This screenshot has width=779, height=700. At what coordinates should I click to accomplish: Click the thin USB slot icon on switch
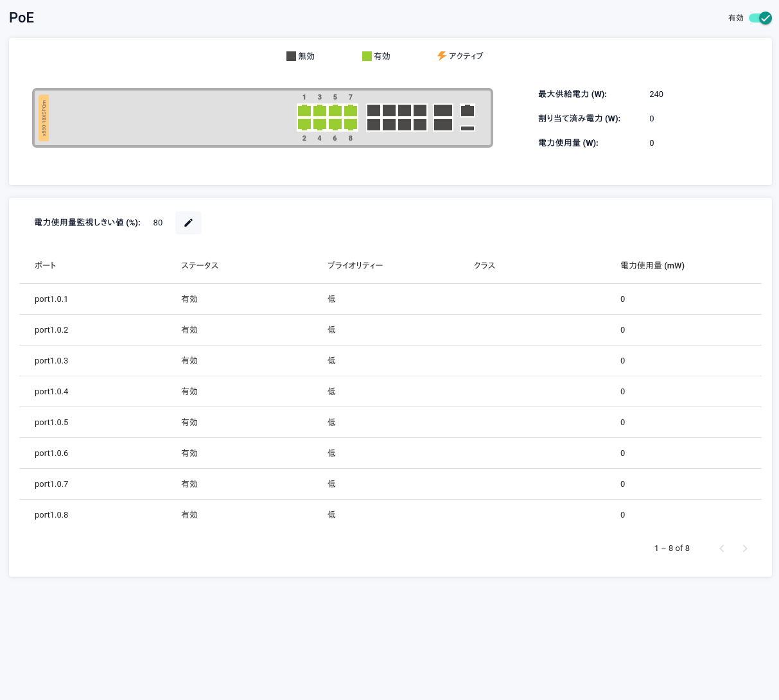point(468,128)
